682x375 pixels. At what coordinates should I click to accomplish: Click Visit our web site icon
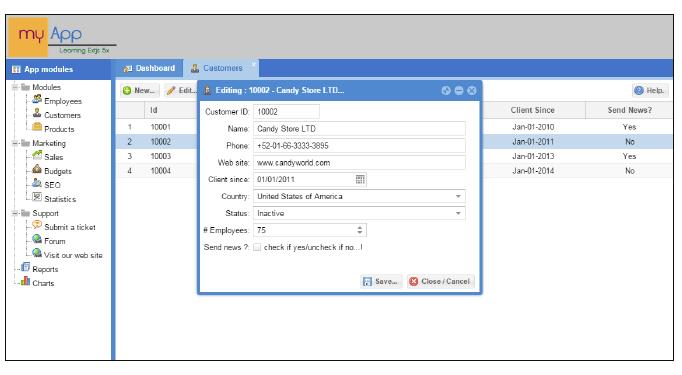point(37,254)
